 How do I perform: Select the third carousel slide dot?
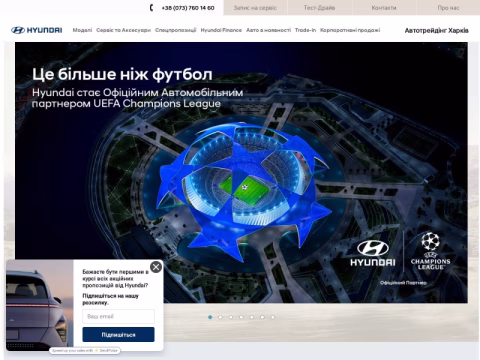click(x=231, y=317)
